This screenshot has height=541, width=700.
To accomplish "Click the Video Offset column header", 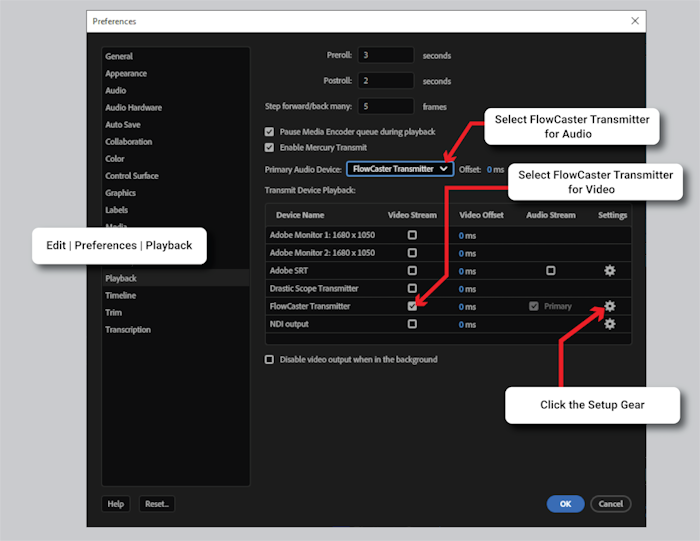I will tap(481, 215).
